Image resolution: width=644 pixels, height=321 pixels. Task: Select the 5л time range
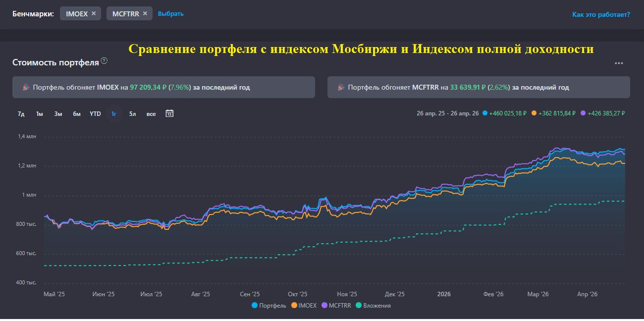pyautogui.click(x=132, y=114)
